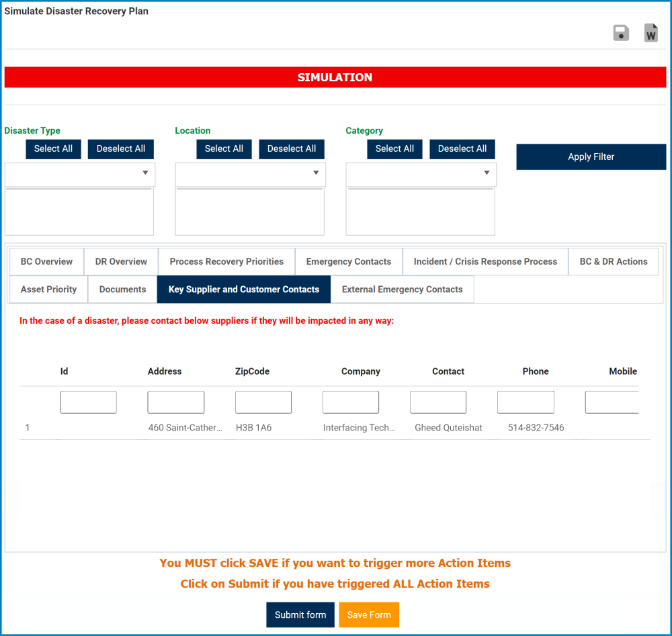Click the Company column filter field

click(x=351, y=402)
